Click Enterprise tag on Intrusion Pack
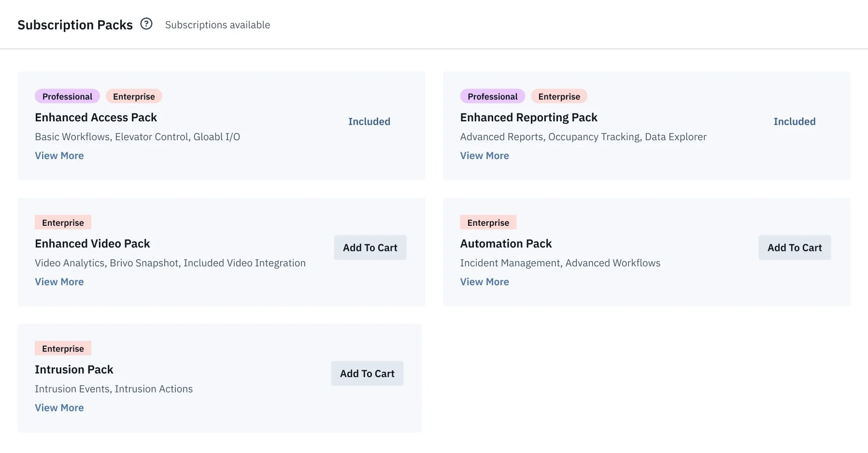The image size is (868, 453). 63,349
